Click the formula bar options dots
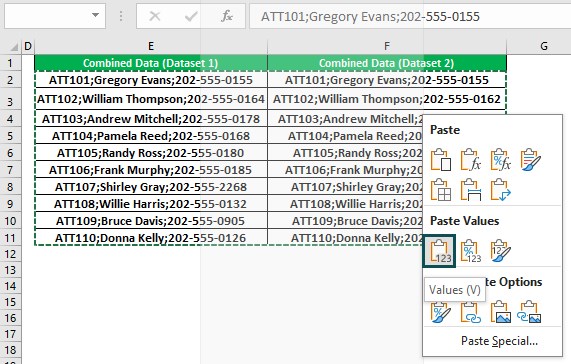The height and width of the screenshot is (364, 571). coord(121,16)
